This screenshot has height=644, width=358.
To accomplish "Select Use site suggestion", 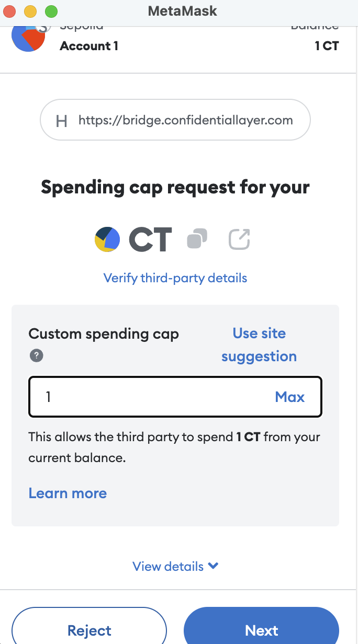I will click(259, 345).
